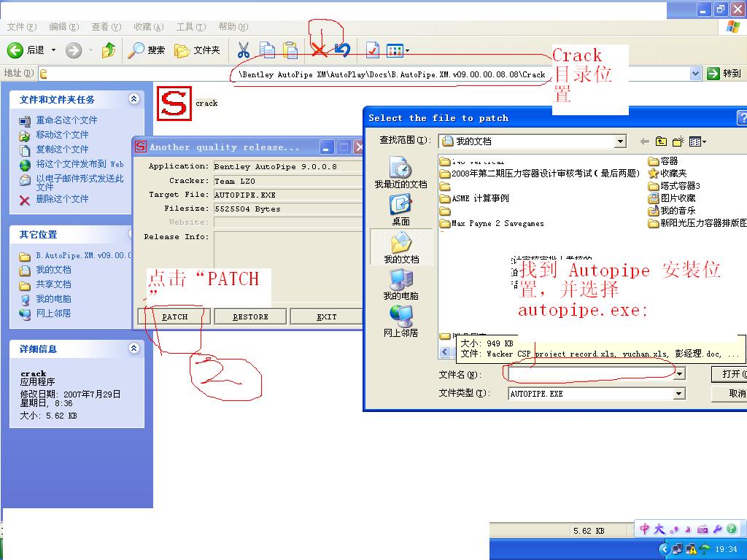This screenshot has width=747, height=560.
Task: Collapse the 详细信息 panel
Action: (134, 349)
